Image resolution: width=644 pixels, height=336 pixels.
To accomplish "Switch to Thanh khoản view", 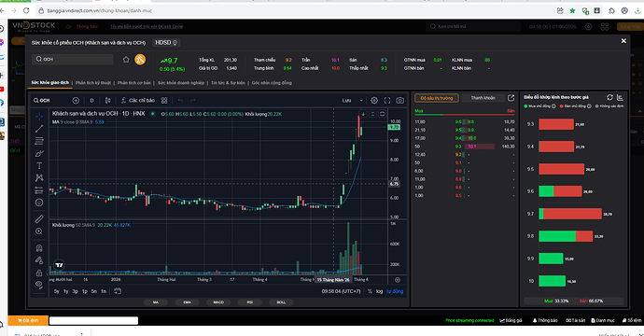I will coord(483,98).
